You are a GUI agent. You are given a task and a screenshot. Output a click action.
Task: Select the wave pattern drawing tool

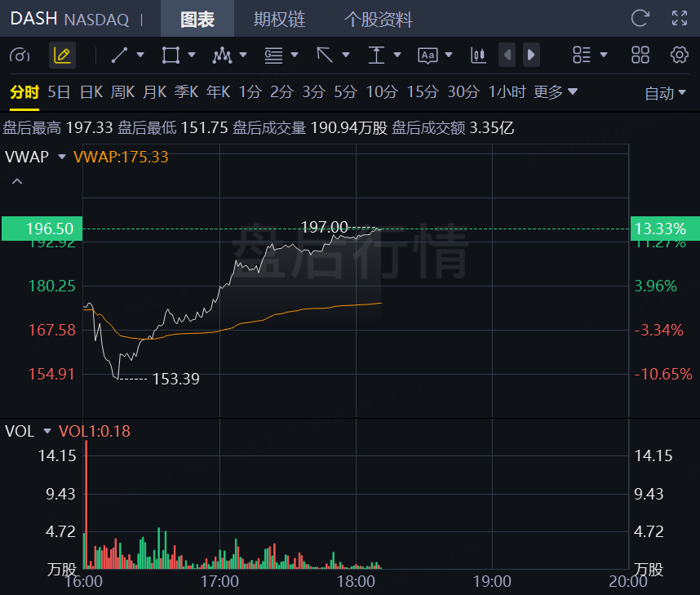(x=221, y=56)
